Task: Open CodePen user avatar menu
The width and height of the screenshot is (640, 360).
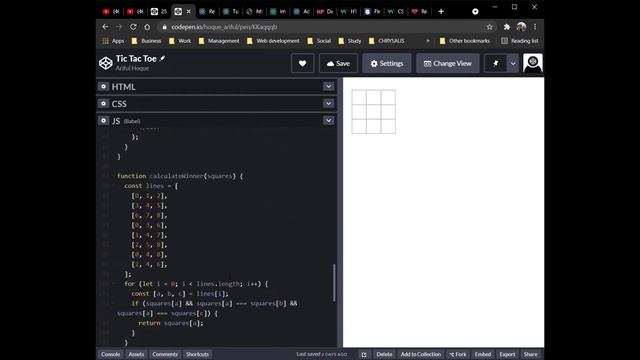Action: pyautogui.click(x=533, y=63)
